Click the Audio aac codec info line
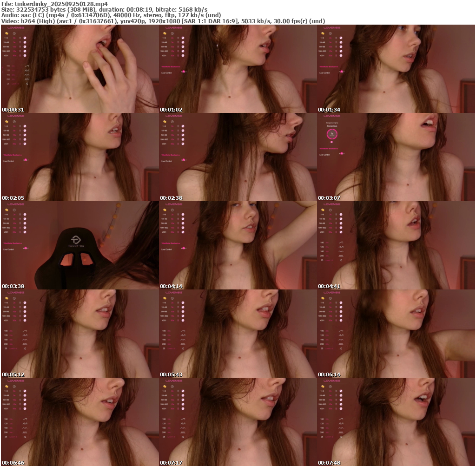476x466 pixels. tap(111, 15)
